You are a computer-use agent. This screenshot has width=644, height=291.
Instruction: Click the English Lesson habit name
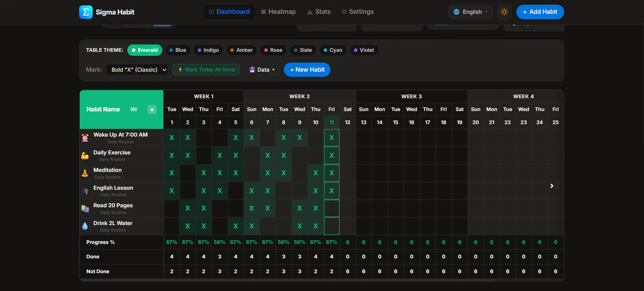pyautogui.click(x=113, y=188)
